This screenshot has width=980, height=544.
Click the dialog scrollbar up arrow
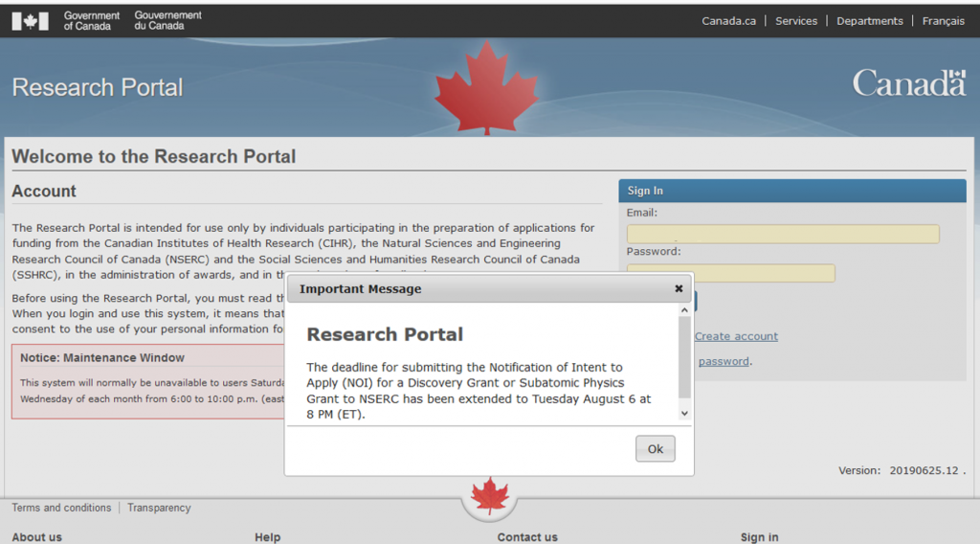tap(684, 310)
